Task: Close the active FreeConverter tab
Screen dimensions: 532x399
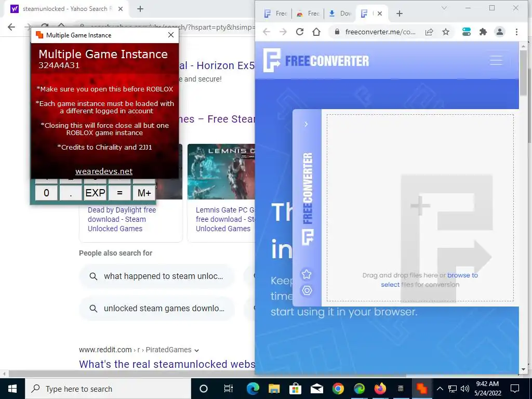Action: [380, 14]
